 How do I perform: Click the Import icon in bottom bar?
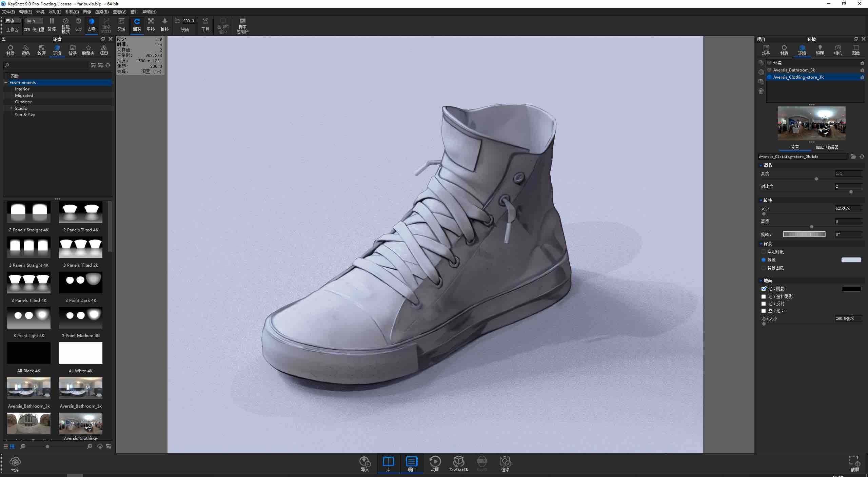click(365, 461)
